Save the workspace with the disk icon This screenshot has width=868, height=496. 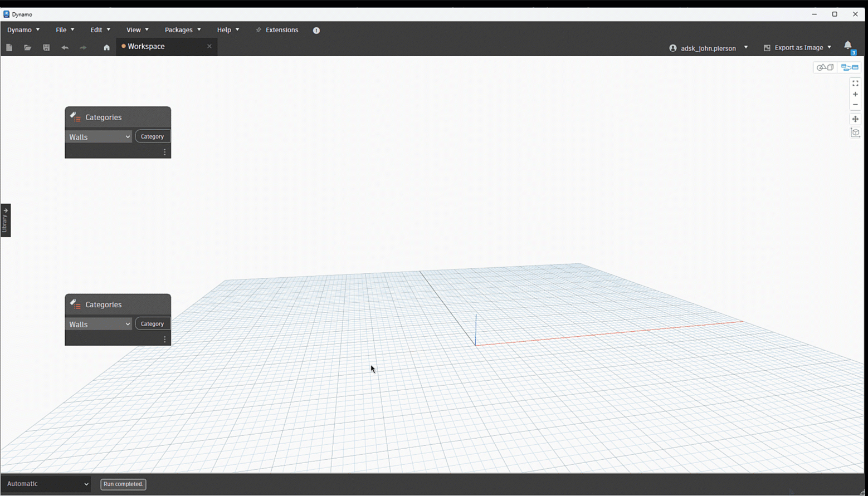point(46,48)
